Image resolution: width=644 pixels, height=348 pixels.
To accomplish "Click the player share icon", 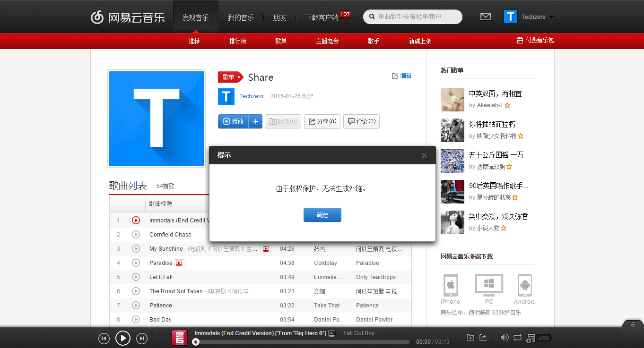I will pyautogui.click(x=483, y=338).
